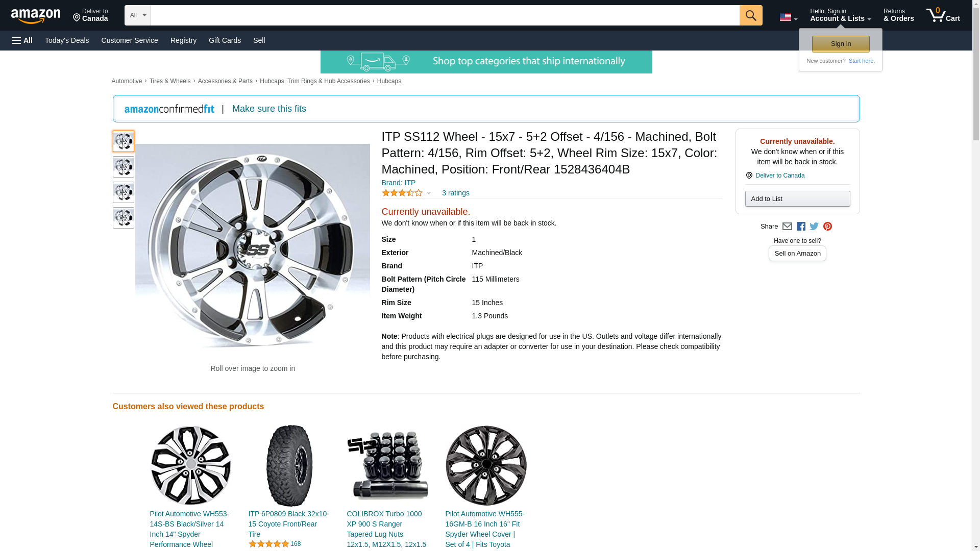This screenshot has height=551, width=980.
Task: Go to Gift Cards nav item
Action: [x=225, y=40]
